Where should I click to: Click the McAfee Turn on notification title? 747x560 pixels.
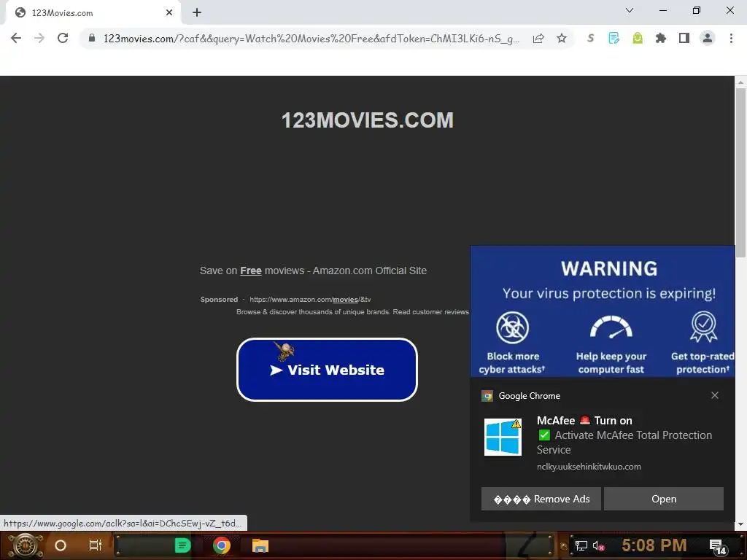click(x=584, y=421)
